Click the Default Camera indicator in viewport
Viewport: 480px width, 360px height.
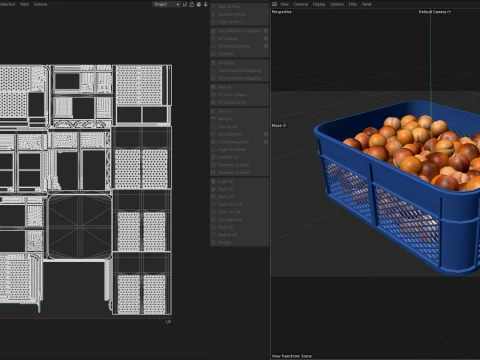435,12
